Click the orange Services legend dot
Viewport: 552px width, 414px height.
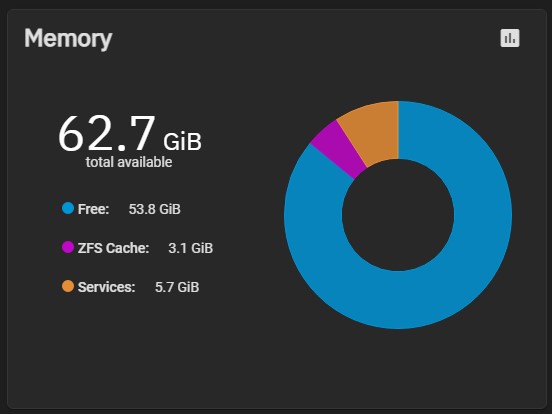click(68, 286)
